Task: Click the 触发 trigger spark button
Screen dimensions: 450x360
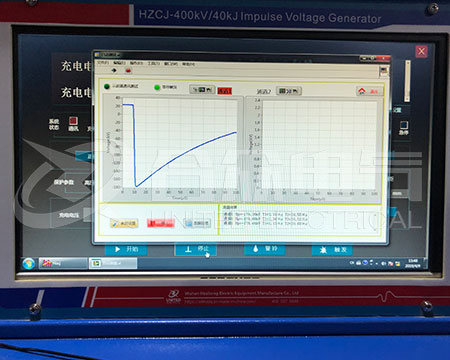Action: (332, 250)
